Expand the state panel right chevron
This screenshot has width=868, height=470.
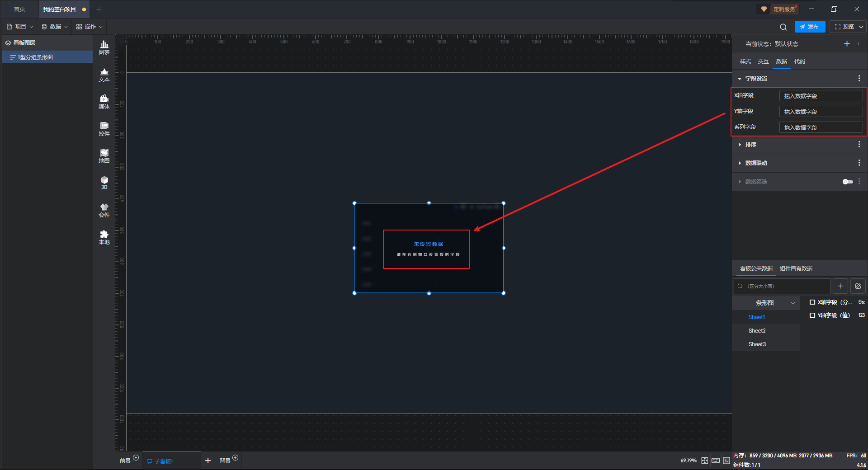point(858,44)
